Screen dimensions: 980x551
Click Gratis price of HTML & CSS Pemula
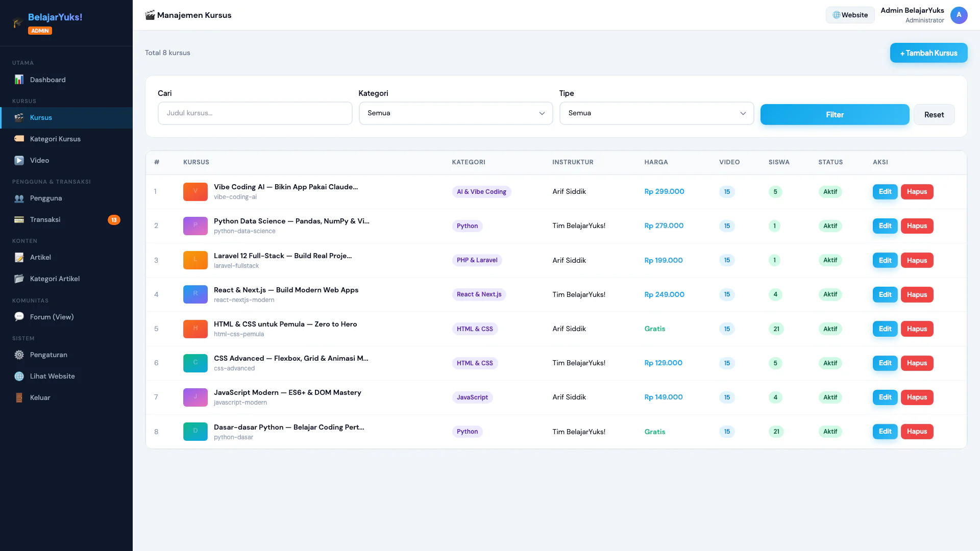(x=654, y=329)
